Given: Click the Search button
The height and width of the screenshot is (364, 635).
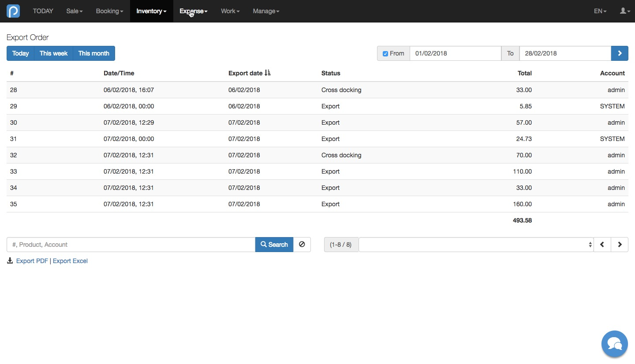Looking at the screenshot, I should coord(274,245).
